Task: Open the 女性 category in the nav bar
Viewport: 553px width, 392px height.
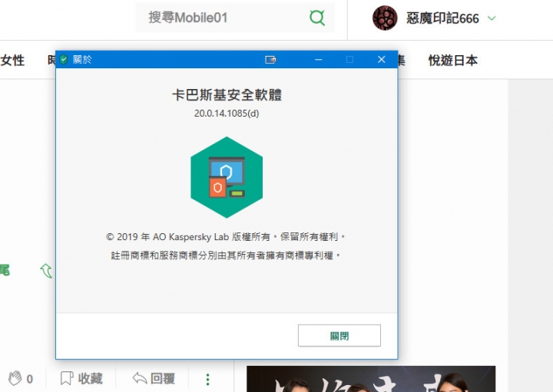Action: tap(13, 61)
